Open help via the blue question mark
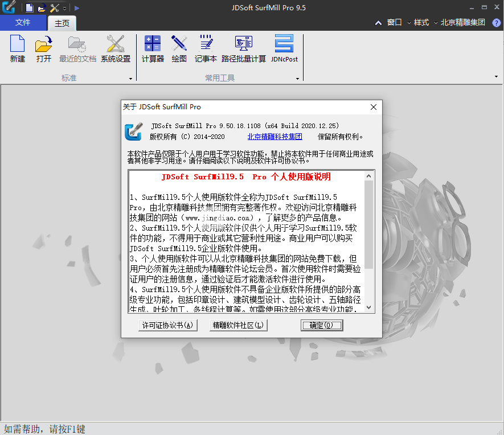The width and height of the screenshot is (504, 435). click(x=496, y=23)
